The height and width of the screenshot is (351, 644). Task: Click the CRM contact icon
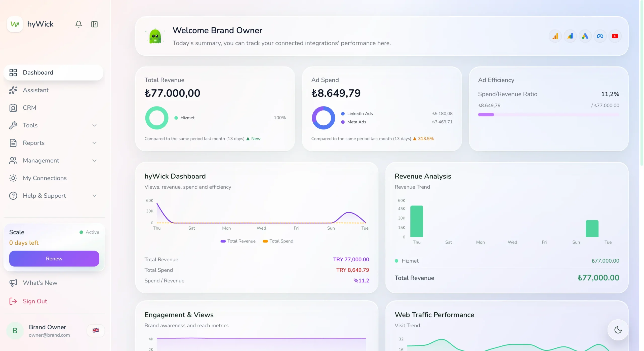pos(13,108)
